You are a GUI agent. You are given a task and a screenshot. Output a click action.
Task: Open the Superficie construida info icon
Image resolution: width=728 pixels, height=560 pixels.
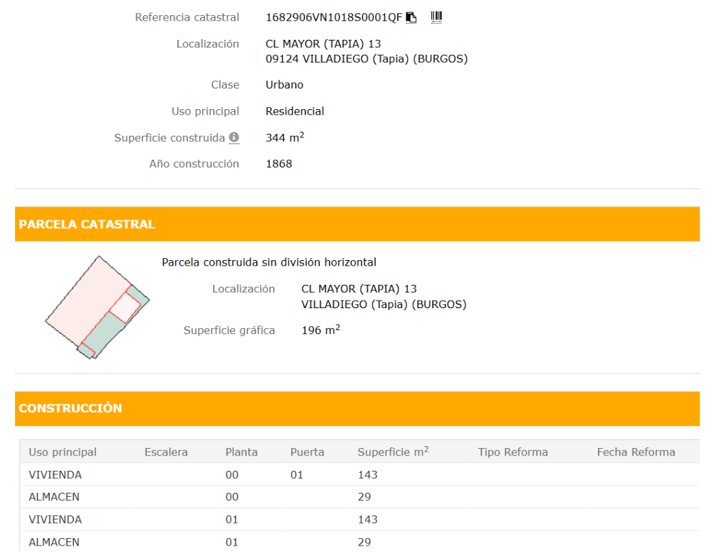(234, 138)
